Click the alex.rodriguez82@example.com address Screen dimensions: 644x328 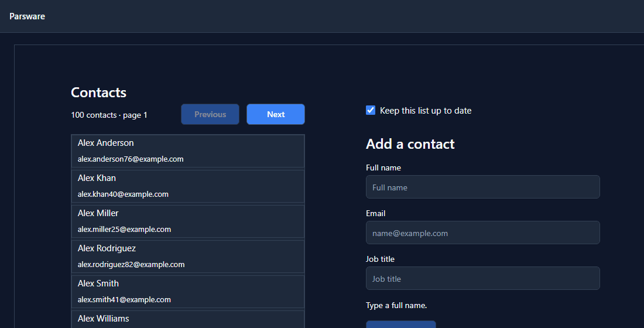(x=131, y=264)
